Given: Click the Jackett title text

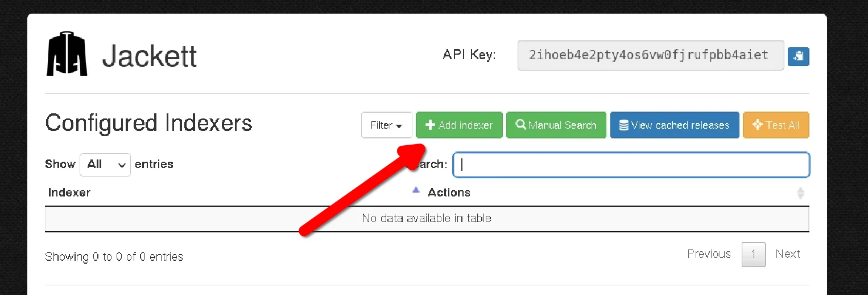Looking at the screenshot, I should coord(150,56).
